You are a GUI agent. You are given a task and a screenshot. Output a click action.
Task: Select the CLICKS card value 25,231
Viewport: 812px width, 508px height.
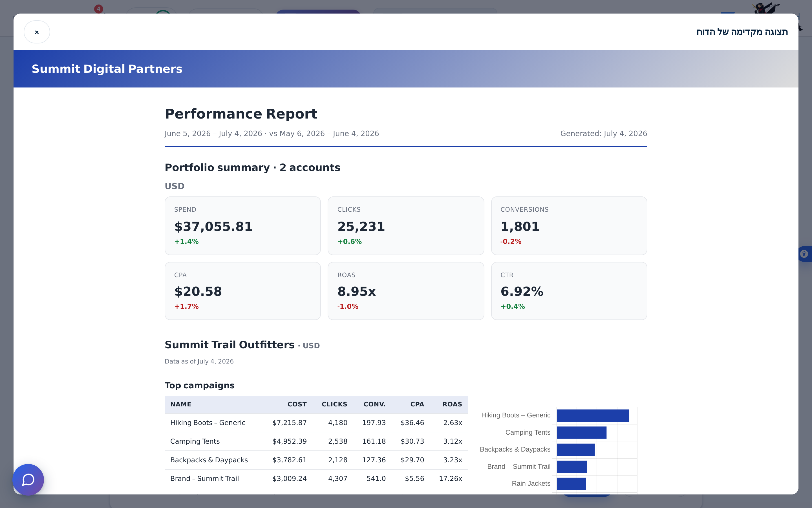click(361, 226)
